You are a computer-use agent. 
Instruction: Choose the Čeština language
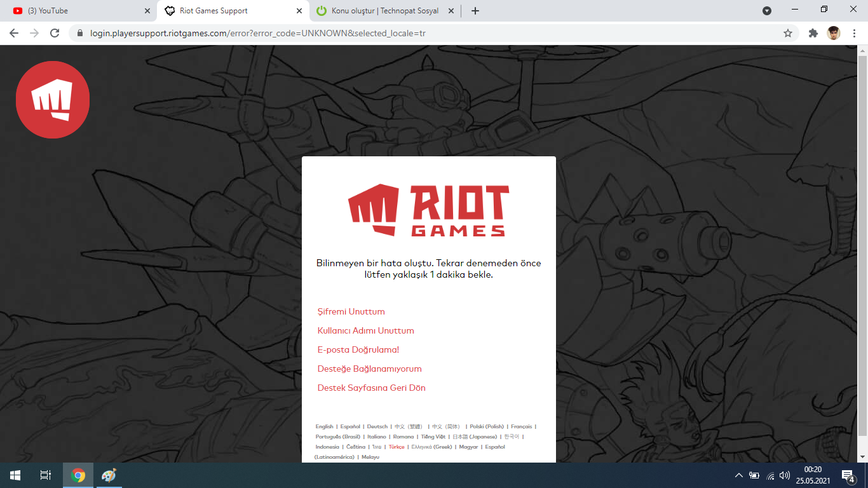tap(356, 447)
